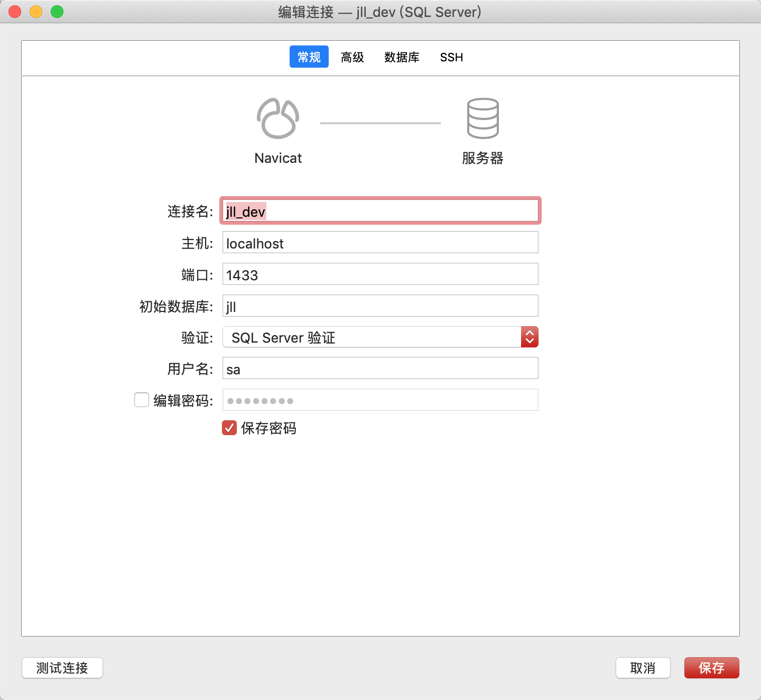Viewport: 761px width, 700px height.
Task: Focus the 初始数据库 field with jll
Action: (x=380, y=306)
